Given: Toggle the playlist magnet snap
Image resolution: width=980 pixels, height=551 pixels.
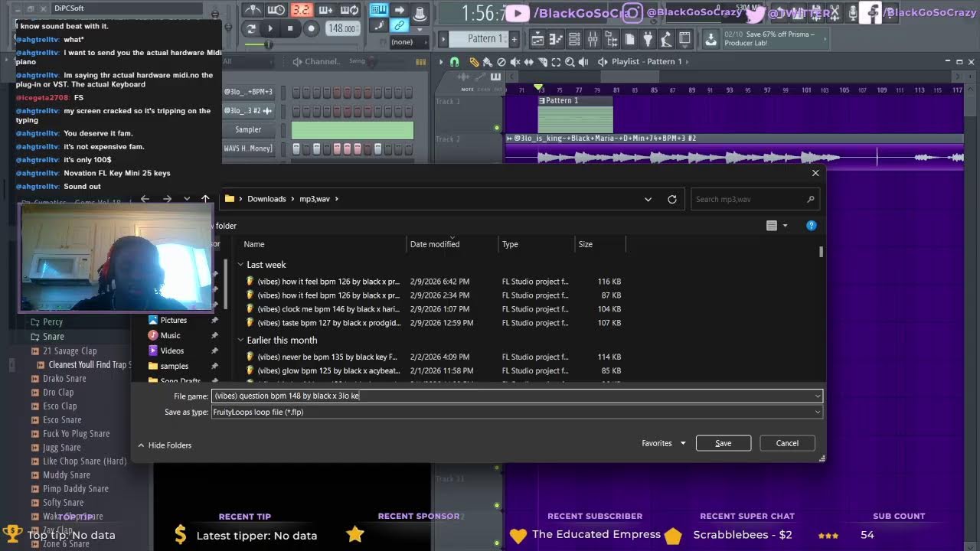Looking at the screenshot, I should tap(454, 62).
